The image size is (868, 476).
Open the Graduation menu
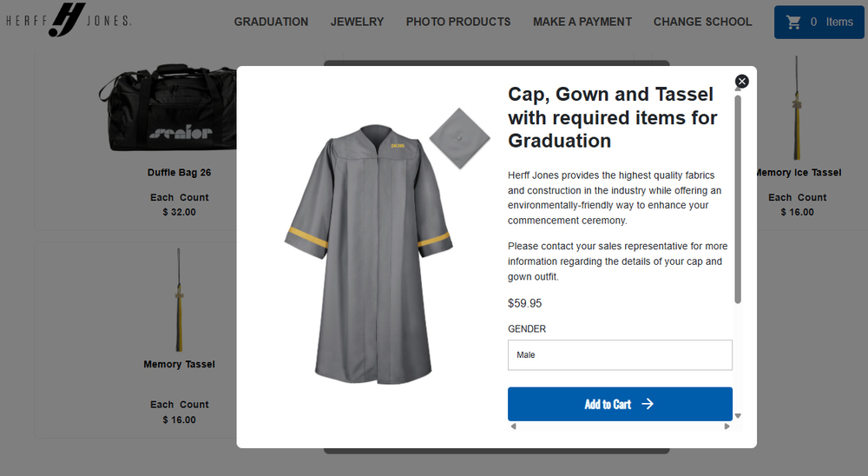click(x=271, y=22)
